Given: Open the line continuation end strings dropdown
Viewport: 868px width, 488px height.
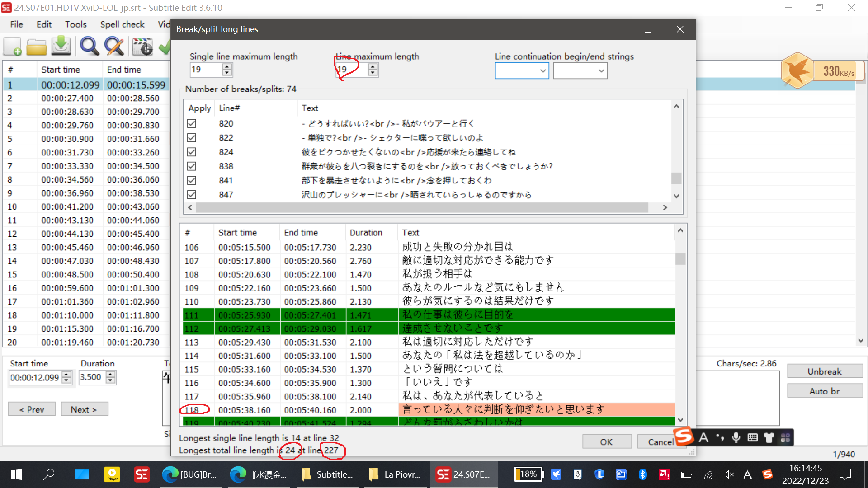Looking at the screenshot, I should tap(600, 70).
